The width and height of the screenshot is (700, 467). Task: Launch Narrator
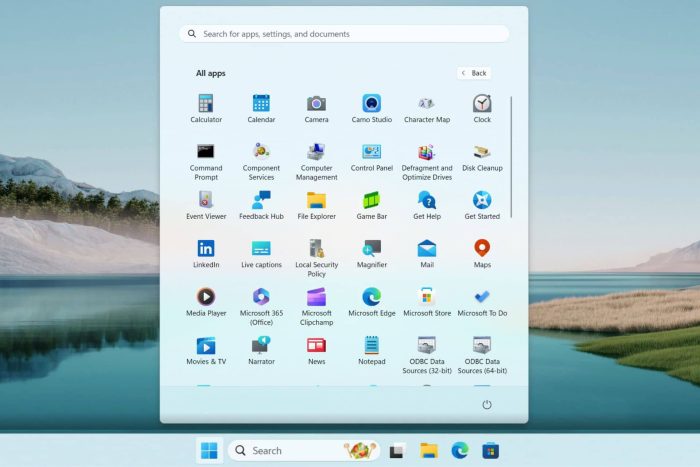(x=261, y=351)
